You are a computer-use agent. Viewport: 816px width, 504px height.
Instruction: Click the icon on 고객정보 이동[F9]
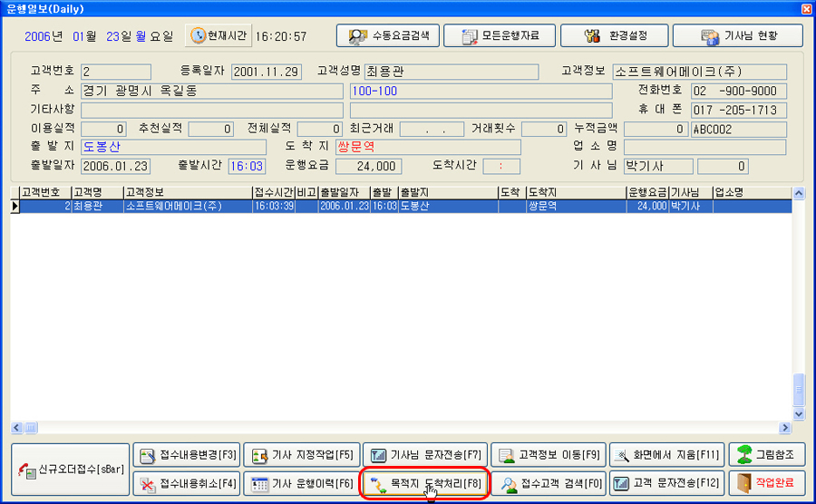506,456
